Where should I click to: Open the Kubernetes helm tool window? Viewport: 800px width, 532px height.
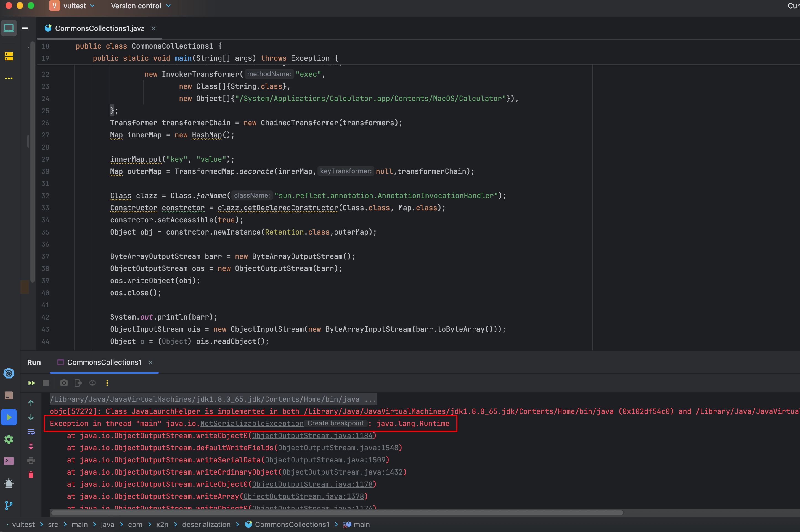point(9,374)
